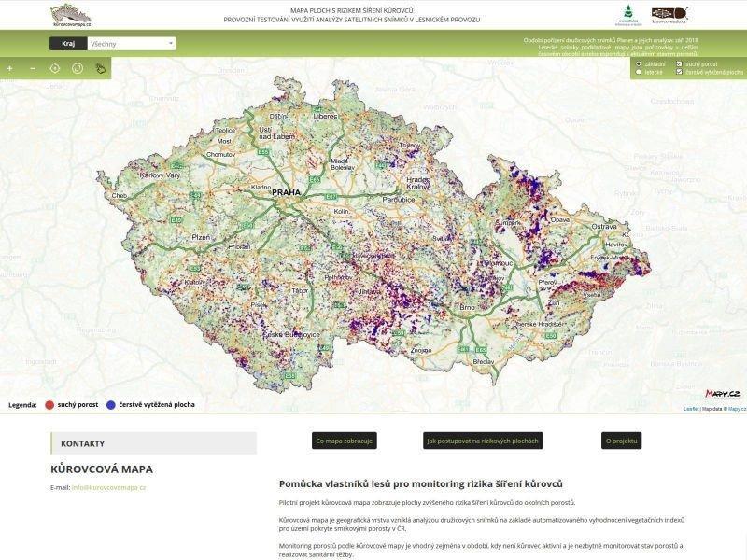This screenshot has width=747, height=560.
Task: Click the zoom out minus icon
Action: pyautogui.click(x=32, y=68)
